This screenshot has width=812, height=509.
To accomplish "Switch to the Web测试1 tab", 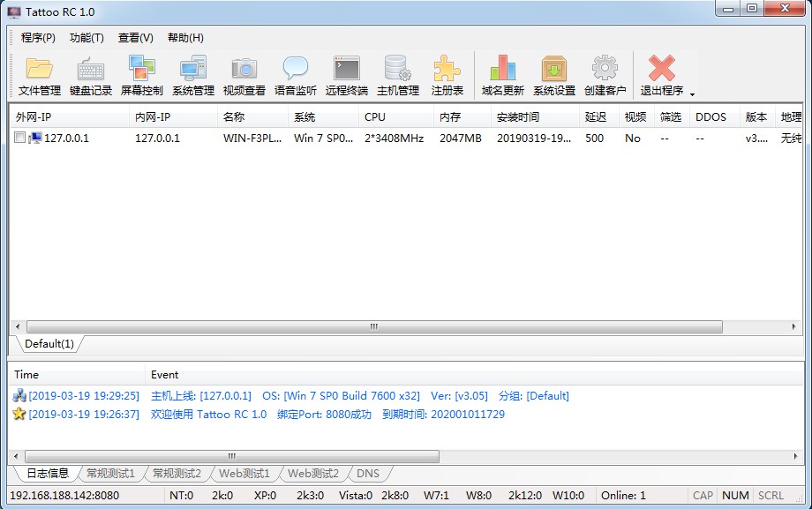I will (244, 473).
